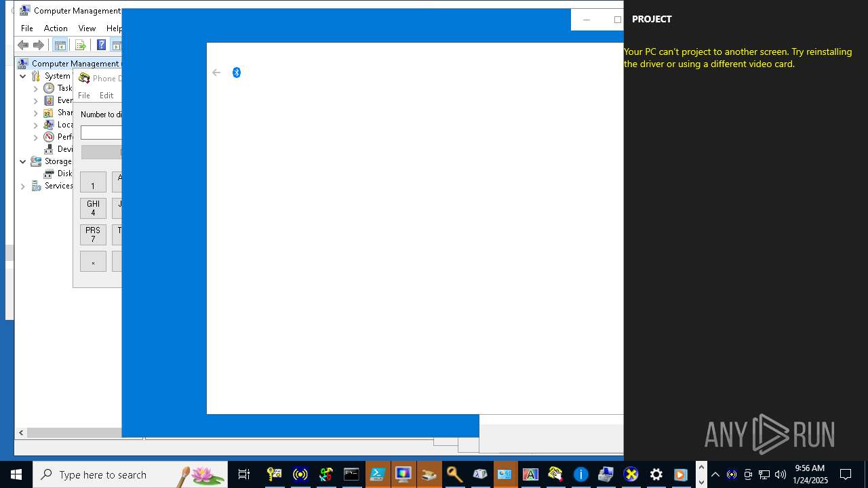Click the Task Scheduler clock icon

pos(49,88)
